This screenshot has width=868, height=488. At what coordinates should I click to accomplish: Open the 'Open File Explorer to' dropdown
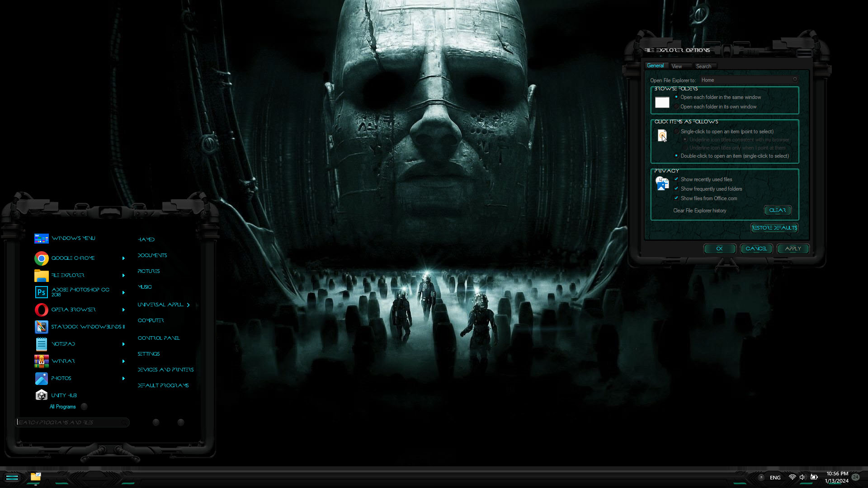pyautogui.click(x=749, y=80)
